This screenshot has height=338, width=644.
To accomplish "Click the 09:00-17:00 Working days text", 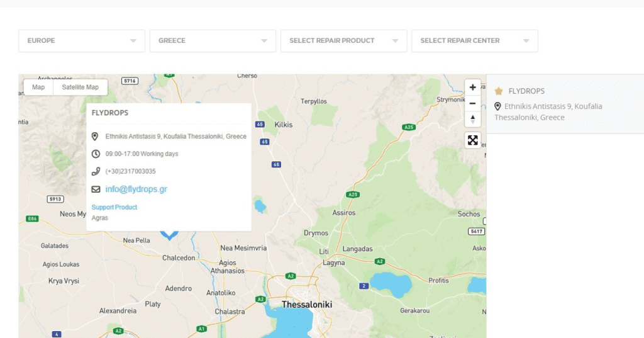I will pos(142,154).
